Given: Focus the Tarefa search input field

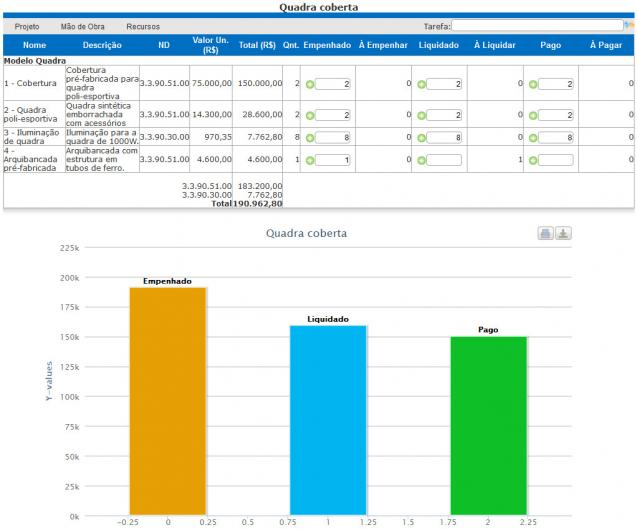Looking at the screenshot, I should [538, 26].
